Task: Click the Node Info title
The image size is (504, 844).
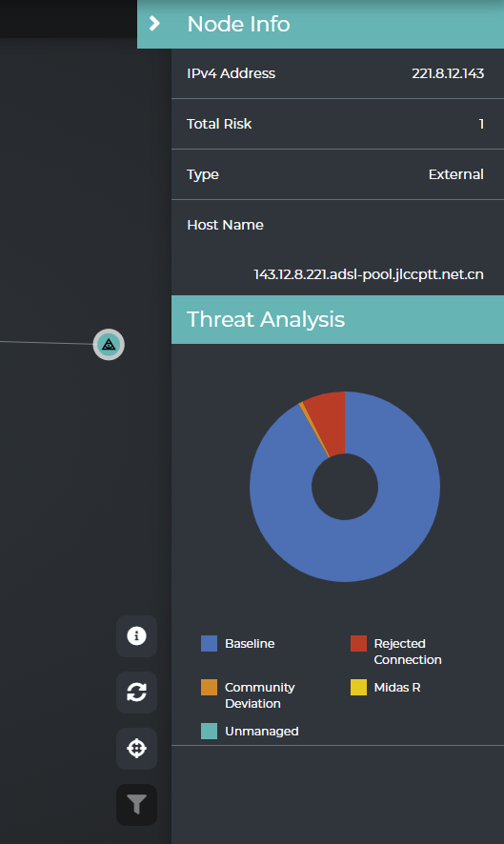Action: coord(238,24)
